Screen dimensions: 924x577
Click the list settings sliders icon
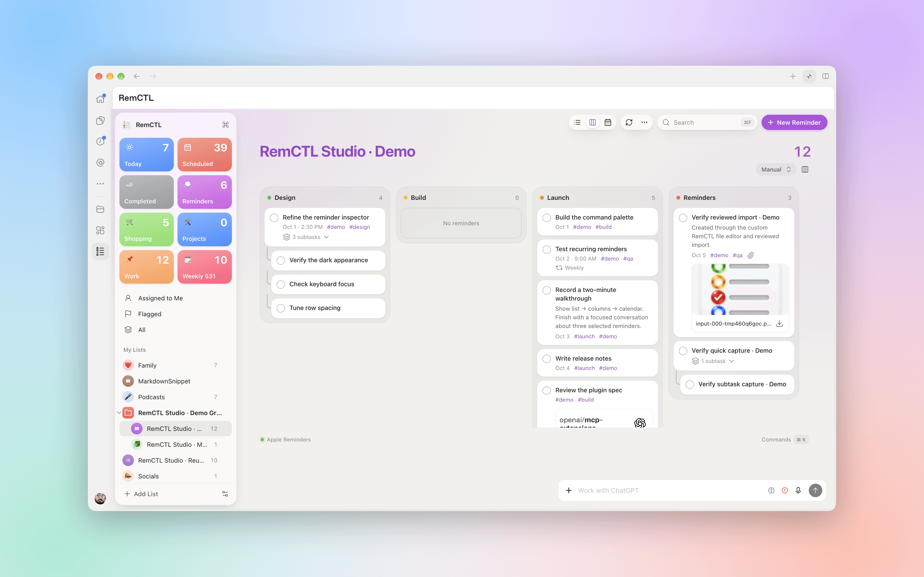[x=225, y=494]
